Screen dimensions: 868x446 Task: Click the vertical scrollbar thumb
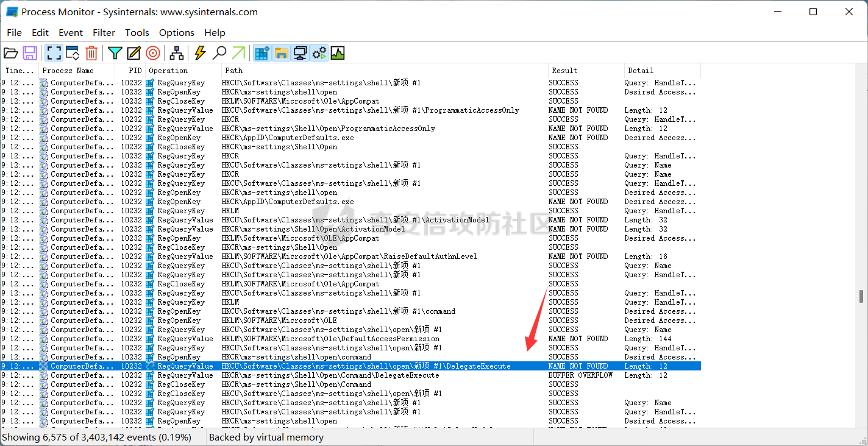861,297
